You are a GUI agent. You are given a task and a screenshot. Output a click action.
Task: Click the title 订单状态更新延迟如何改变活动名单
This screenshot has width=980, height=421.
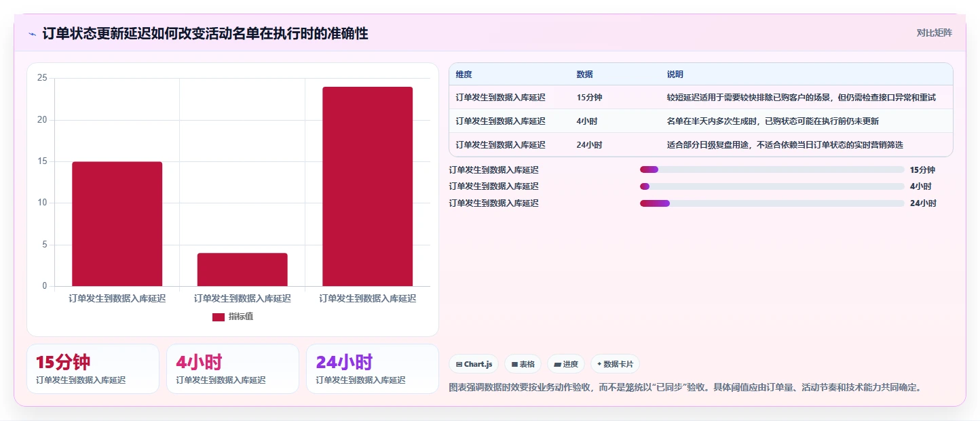click(205, 33)
